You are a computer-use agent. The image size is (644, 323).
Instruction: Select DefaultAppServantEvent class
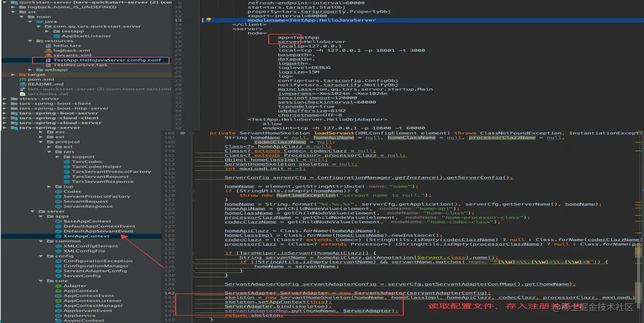pos(99,231)
